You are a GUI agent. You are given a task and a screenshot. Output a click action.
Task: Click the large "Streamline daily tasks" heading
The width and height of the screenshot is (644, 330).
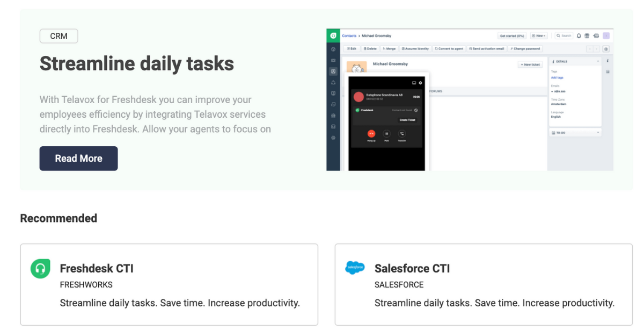click(x=137, y=64)
